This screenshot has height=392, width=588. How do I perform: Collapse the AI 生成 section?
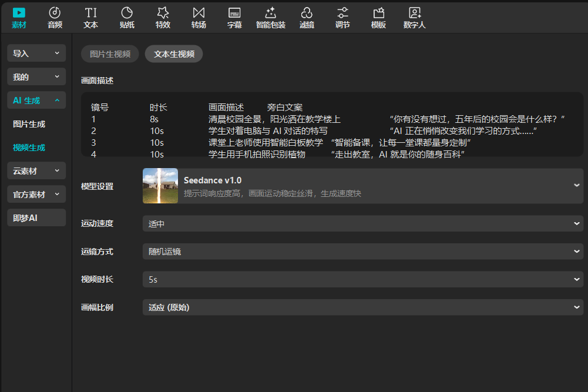coord(36,100)
